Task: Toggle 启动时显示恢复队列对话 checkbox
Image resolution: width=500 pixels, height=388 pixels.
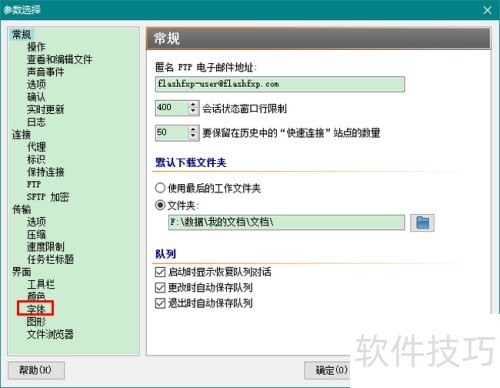Action: pos(160,272)
